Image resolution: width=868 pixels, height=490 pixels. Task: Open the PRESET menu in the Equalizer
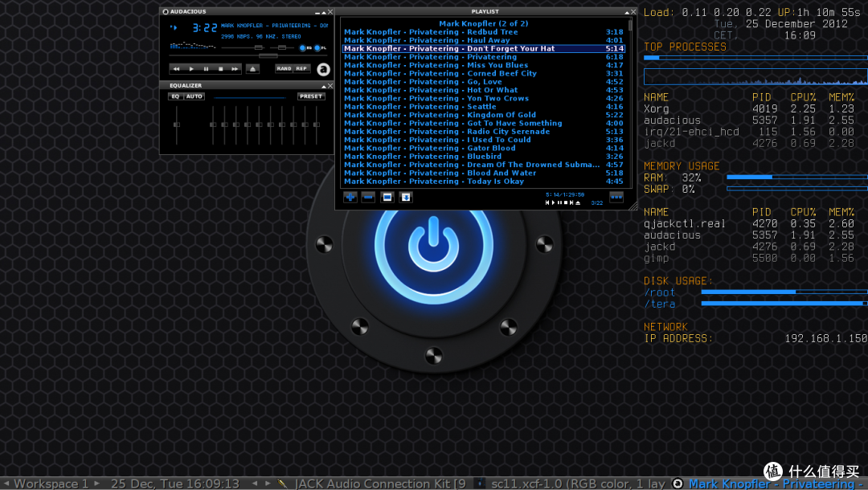coord(313,96)
